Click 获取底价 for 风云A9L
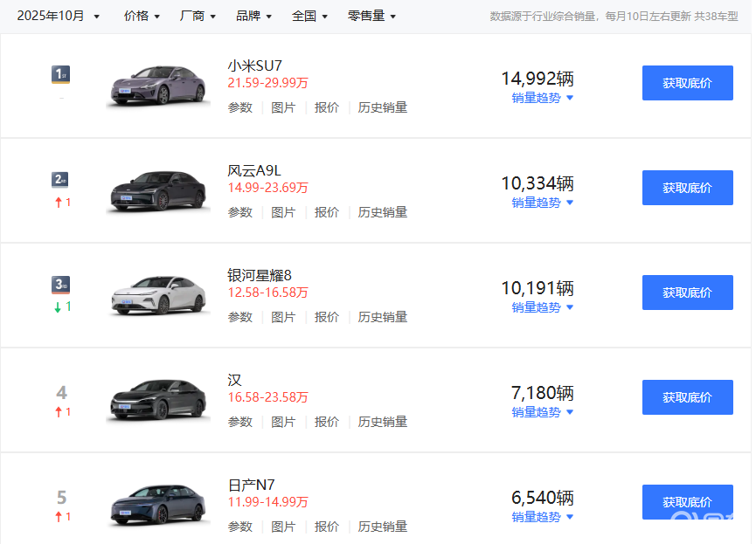The height and width of the screenshot is (544, 756). click(687, 188)
